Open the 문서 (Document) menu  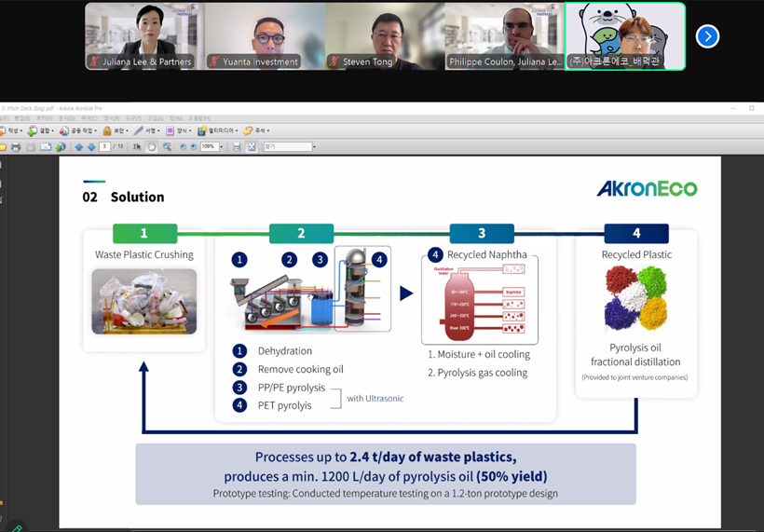coord(67,118)
